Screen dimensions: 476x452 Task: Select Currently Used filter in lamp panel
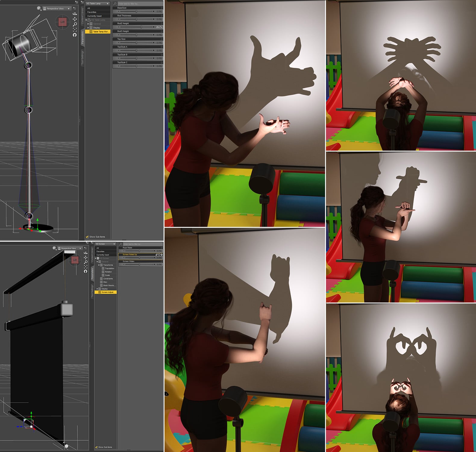coord(94,16)
